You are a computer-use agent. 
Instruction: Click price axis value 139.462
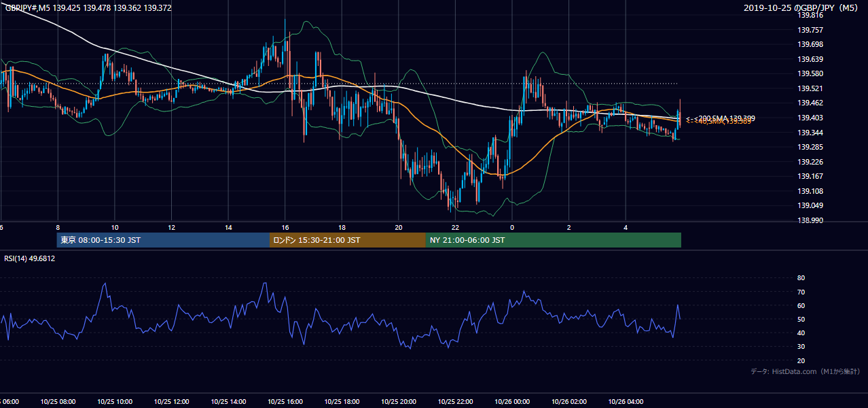(810, 103)
